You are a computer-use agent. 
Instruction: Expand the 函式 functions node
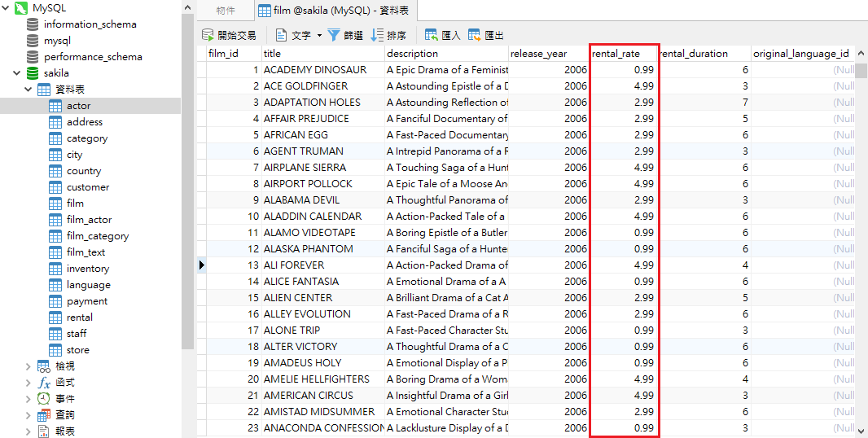pyautogui.click(x=29, y=383)
